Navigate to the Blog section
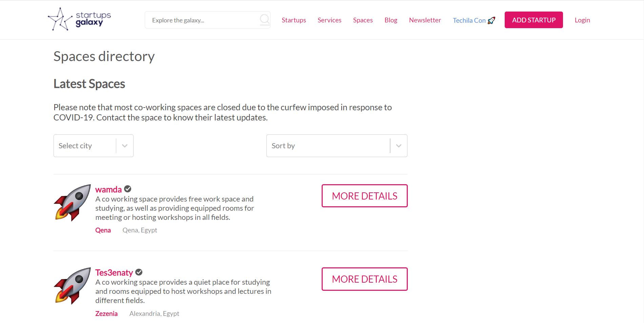This screenshot has height=323, width=644. (x=391, y=20)
